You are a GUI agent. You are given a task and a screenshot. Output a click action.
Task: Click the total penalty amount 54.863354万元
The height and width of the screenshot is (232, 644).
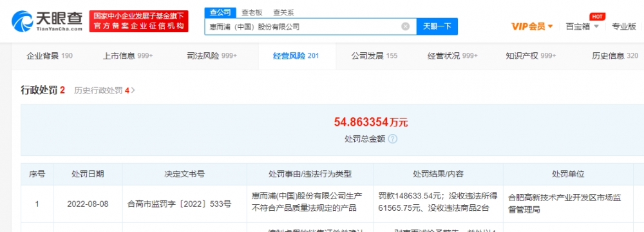(371, 122)
